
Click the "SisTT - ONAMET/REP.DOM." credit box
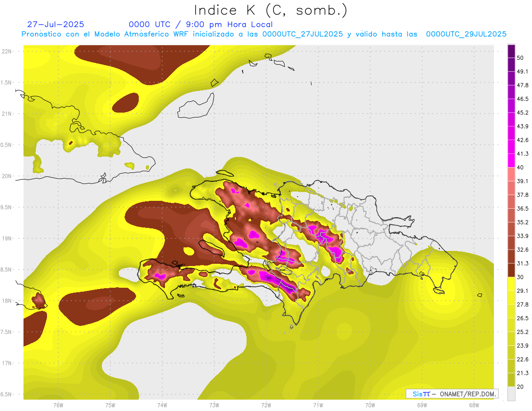tap(452, 394)
